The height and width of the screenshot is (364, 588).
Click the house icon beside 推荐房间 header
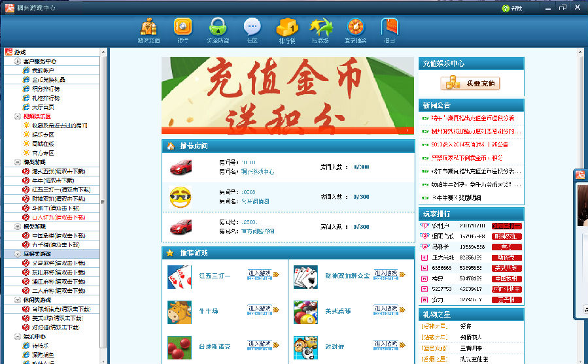pos(171,146)
